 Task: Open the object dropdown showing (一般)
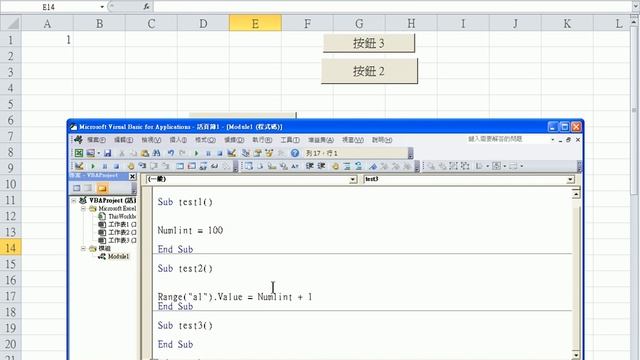[x=353, y=180]
